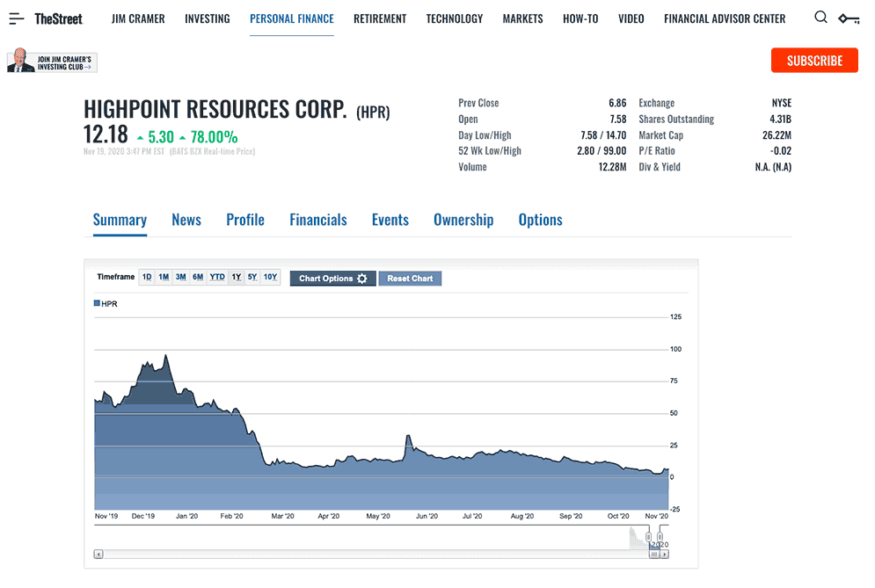
Task: Click the Exchange value NYSE
Action: tap(781, 103)
